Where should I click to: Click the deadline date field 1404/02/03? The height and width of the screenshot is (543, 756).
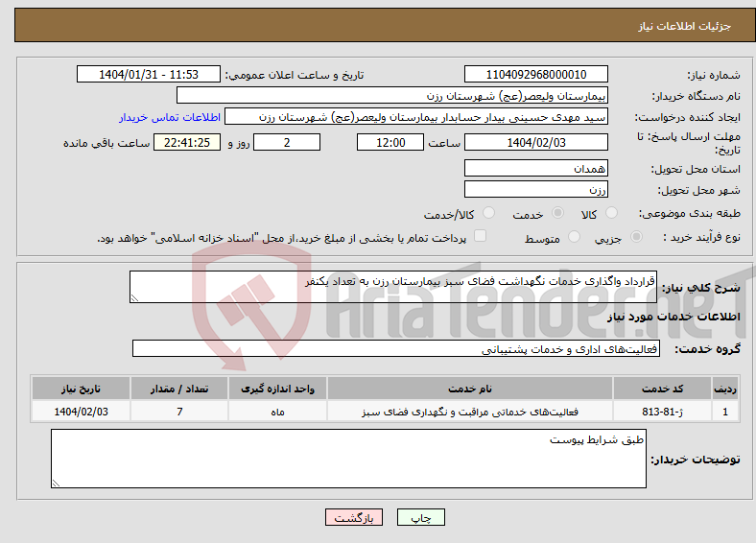(x=535, y=142)
